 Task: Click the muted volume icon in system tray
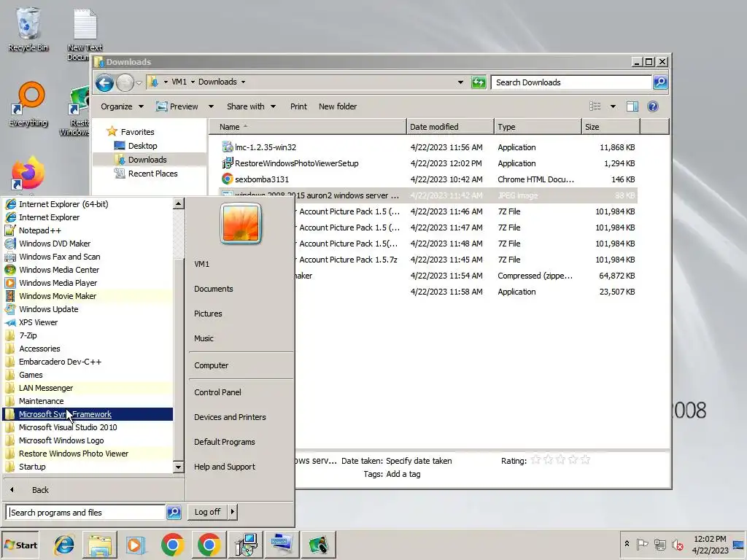677,544
